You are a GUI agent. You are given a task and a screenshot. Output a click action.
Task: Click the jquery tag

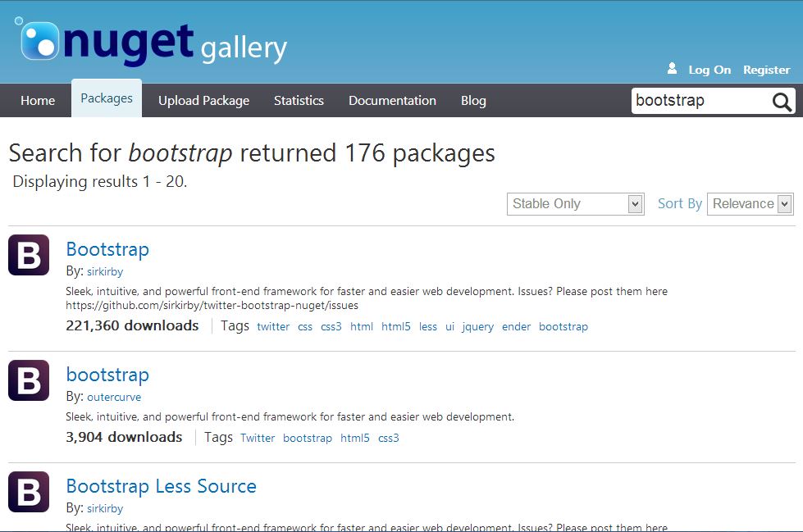tap(477, 327)
